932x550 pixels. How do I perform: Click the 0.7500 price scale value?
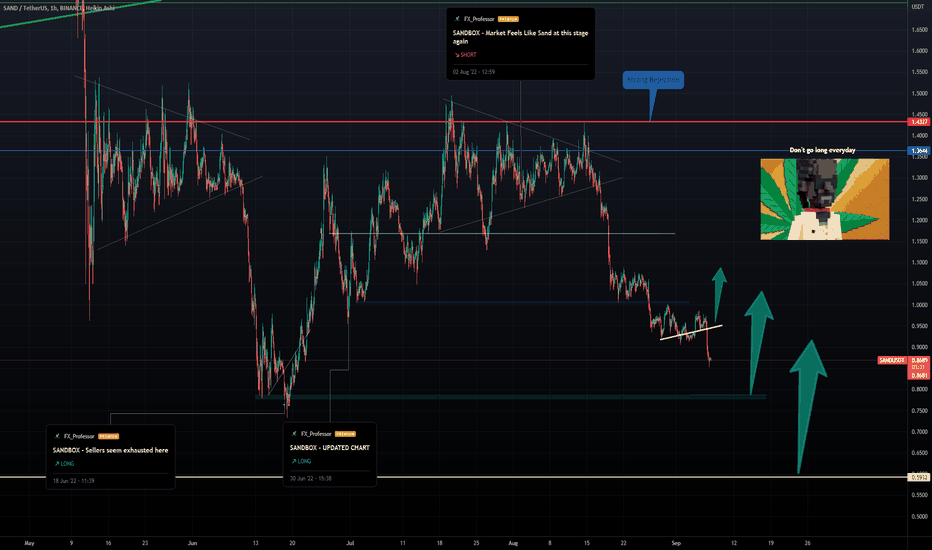click(920, 411)
